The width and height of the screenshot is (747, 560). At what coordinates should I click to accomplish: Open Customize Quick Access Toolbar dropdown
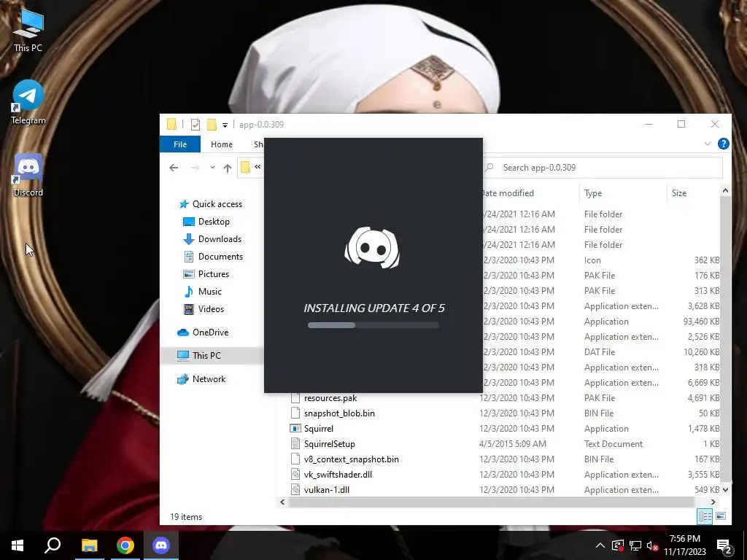tap(225, 125)
